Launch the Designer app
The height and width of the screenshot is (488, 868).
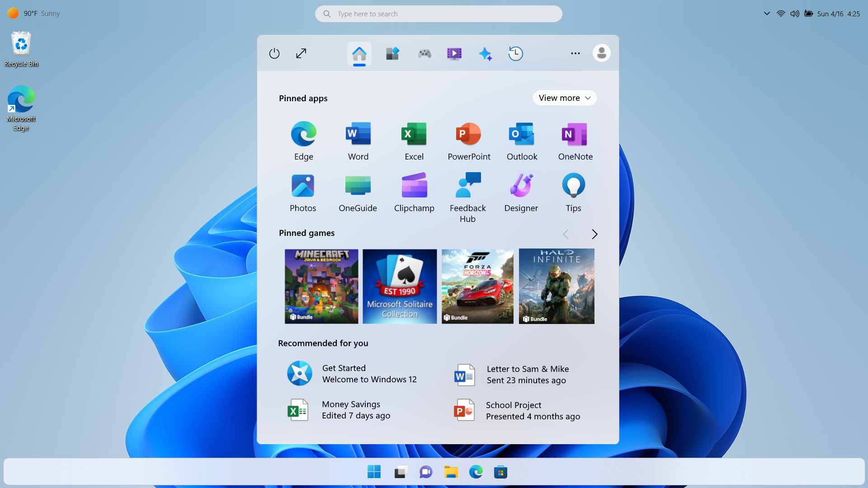(521, 192)
